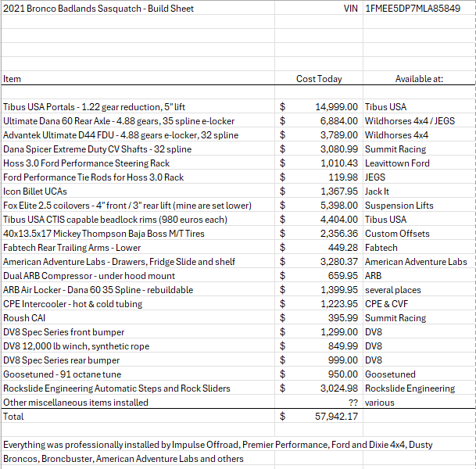Click the 999.00 cost cell
The width and height of the screenshot is (476, 469).
click(x=319, y=360)
